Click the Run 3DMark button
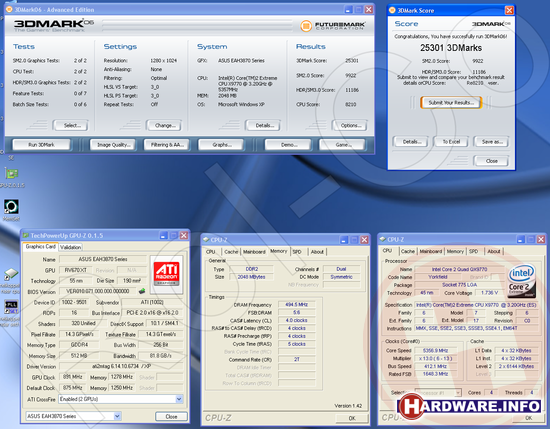 (x=41, y=145)
